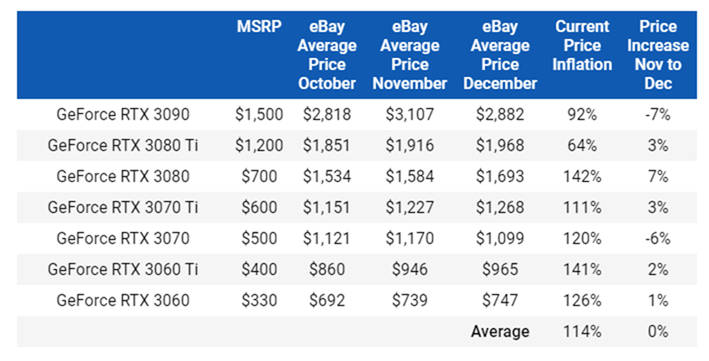Click eBay Average Price December header
Screen dimensions: 709x361
pos(500,55)
